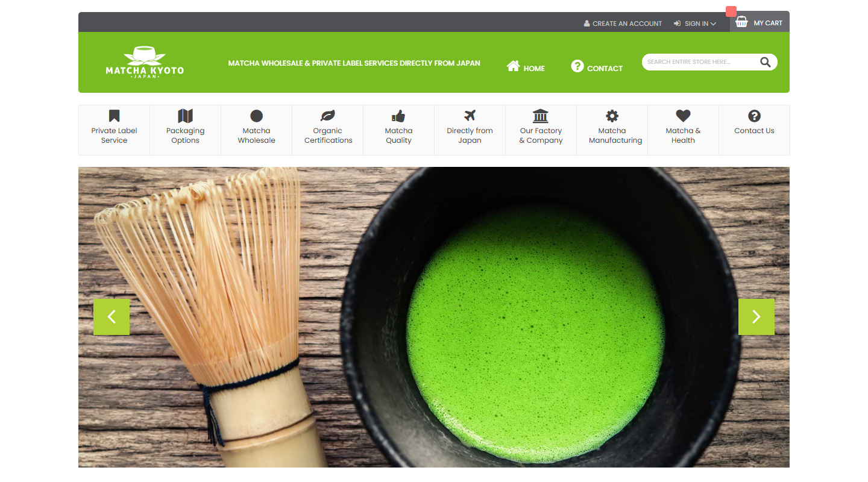Image resolution: width=868 pixels, height=482 pixels.
Task: Select Matcha Manufacturing menu item
Action: point(612,130)
